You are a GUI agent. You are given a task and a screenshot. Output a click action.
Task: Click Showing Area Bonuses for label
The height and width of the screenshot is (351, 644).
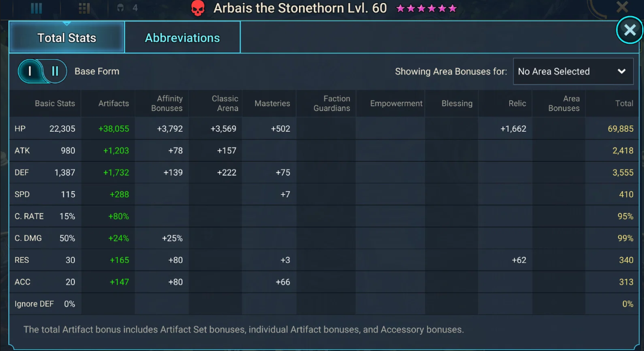click(451, 71)
